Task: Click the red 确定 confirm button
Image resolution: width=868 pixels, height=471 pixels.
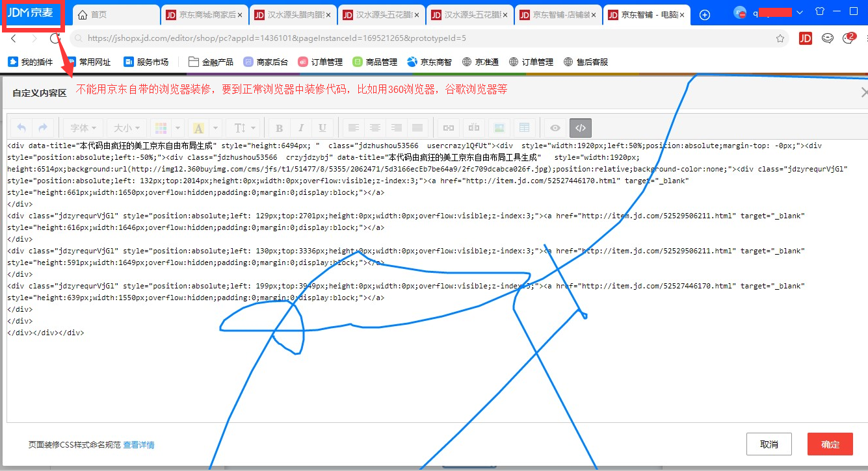Action: point(830,444)
